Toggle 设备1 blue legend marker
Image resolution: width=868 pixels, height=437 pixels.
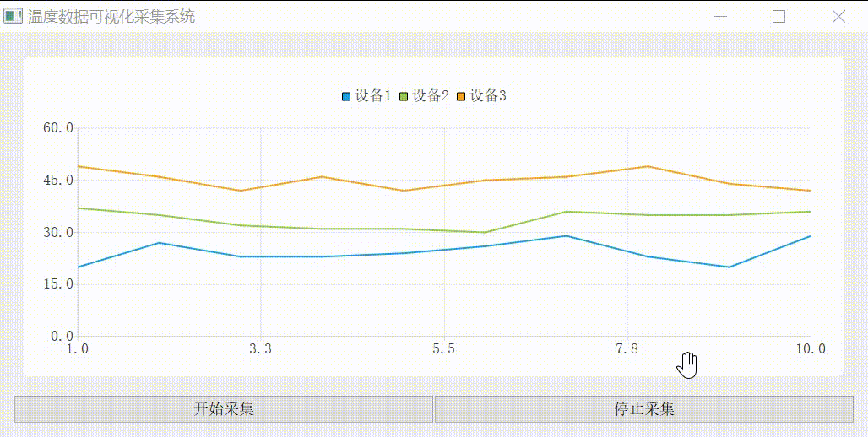tap(346, 97)
